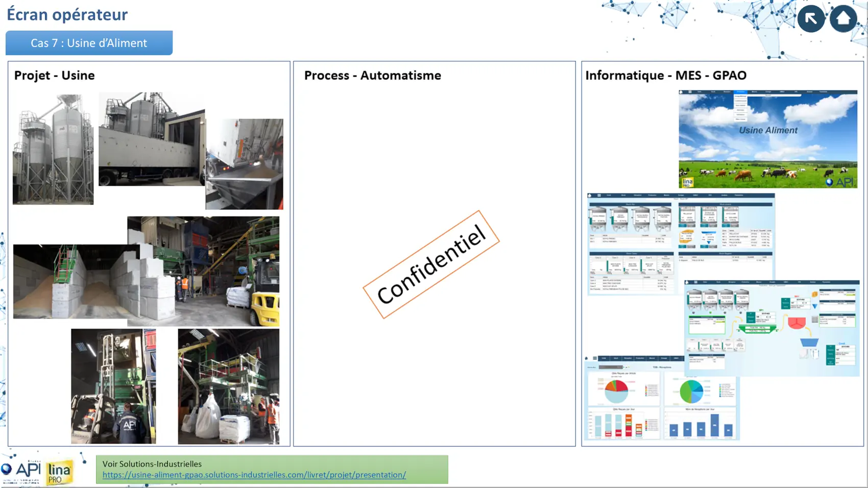Open the Usine Aliment cows splash screenshot

[767, 139]
